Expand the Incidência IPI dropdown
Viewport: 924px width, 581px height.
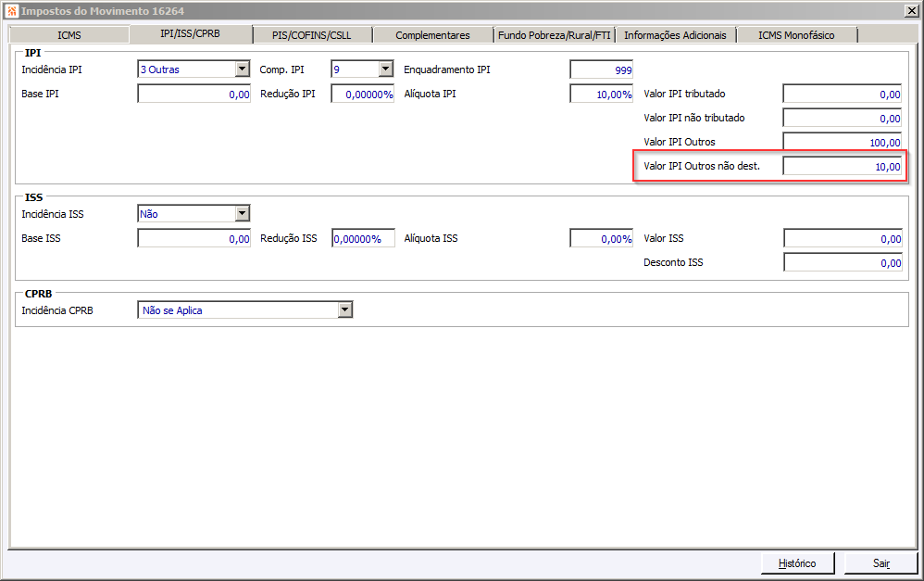point(243,69)
